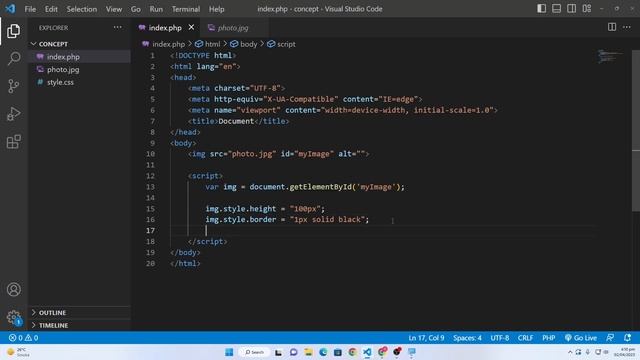
Task: Click line number 13 in gutter
Action: (151, 187)
